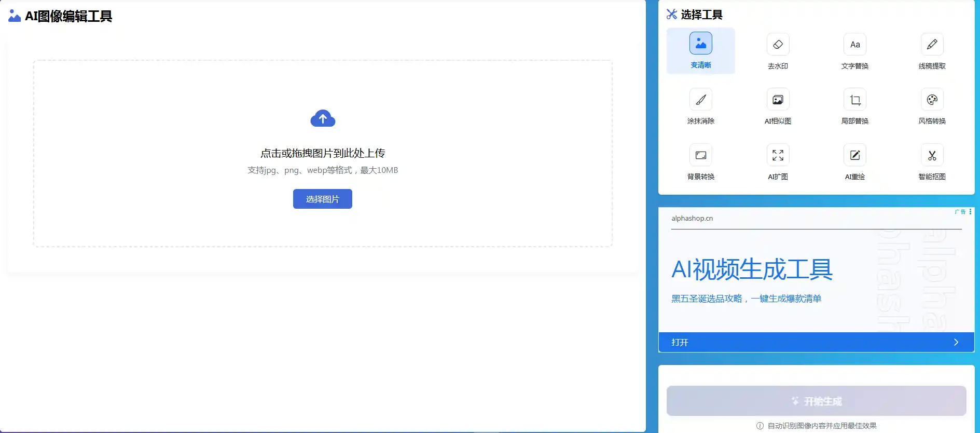Select the AI扩图 image expand tool

point(778,161)
